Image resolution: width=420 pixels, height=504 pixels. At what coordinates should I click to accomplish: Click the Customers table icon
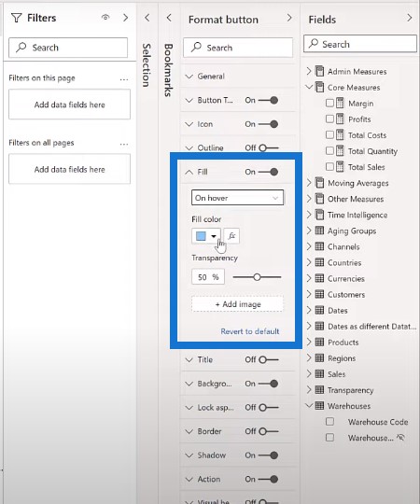click(x=319, y=294)
